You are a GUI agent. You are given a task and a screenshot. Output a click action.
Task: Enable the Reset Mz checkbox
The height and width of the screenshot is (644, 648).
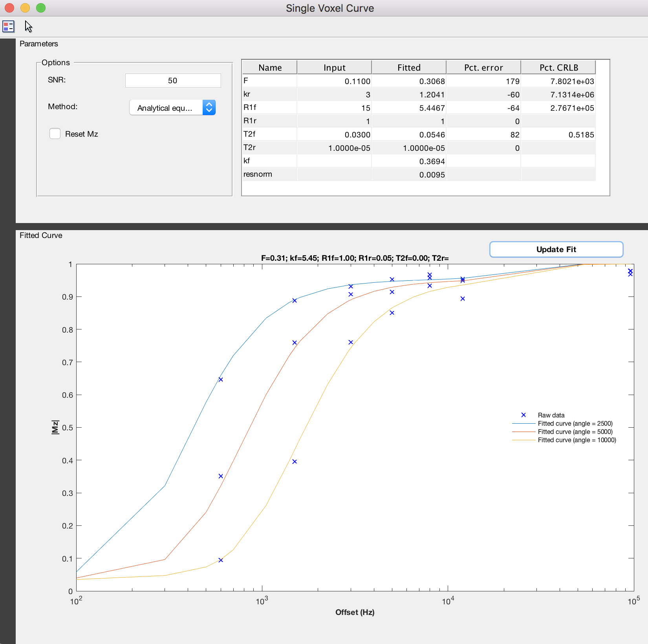(x=55, y=134)
